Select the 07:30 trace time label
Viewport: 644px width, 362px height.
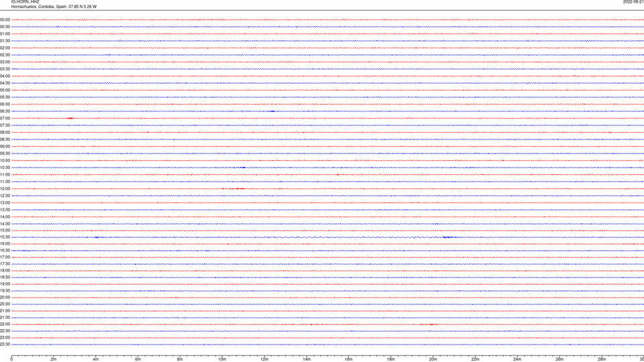[5, 125]
